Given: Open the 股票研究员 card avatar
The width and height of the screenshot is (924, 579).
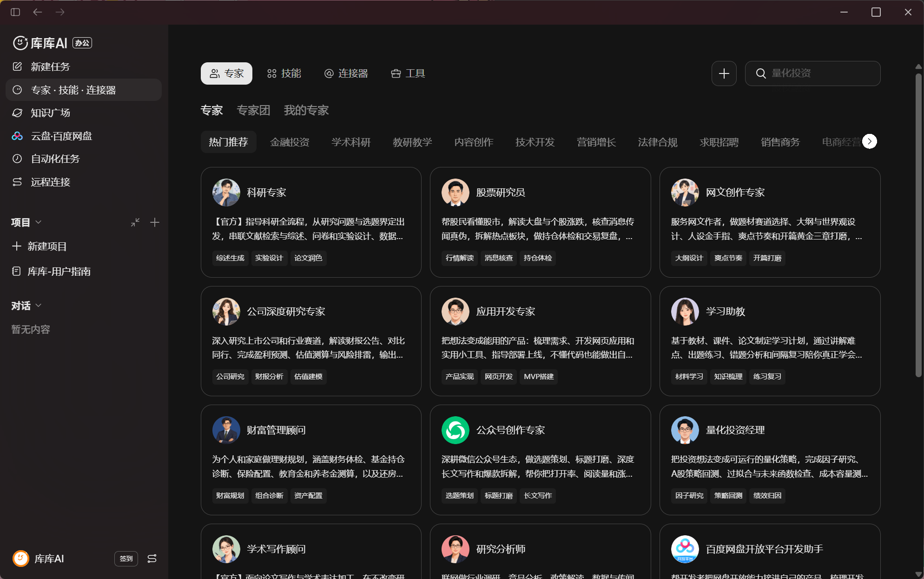Looking at the screenshot, I should tap(455, 192).
